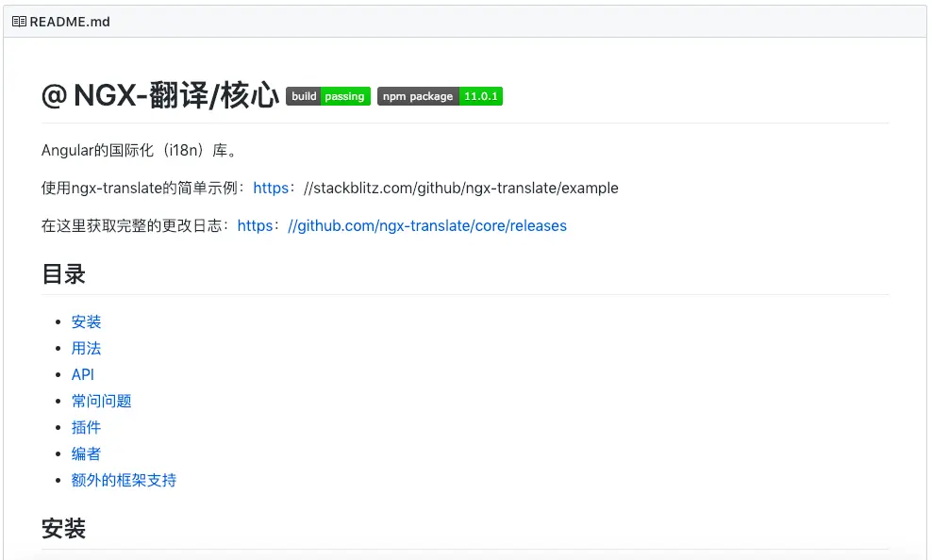Screen dimensions: 932x560
Task: Go to 额外的框架支持 link
Action: click(124, 480)
